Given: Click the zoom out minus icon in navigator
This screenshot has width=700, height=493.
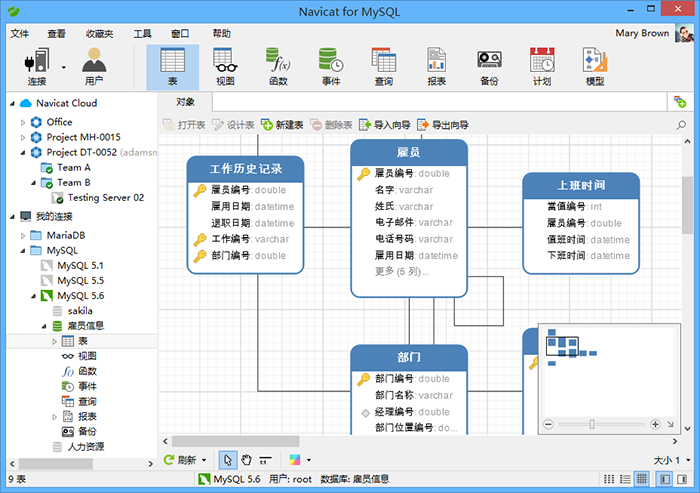Looking at the screenshot, I should tap(549, 424).
